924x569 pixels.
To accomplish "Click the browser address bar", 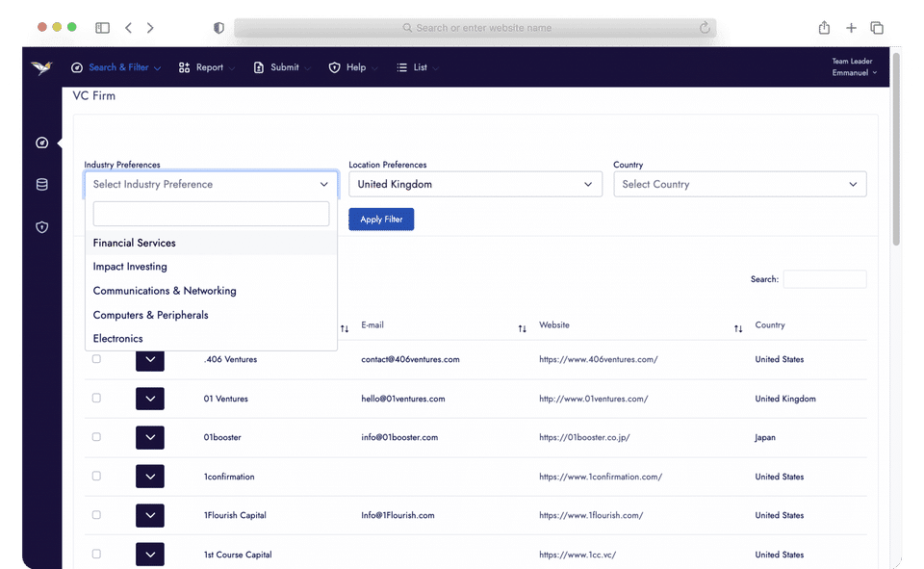I will 475,28.
